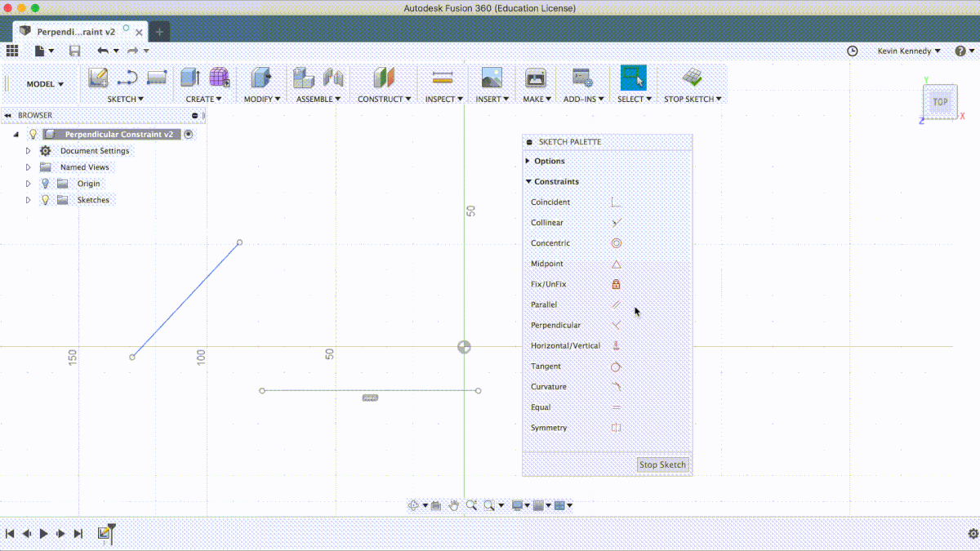Image resolution: width=980 pixels, height=551 pixels.
Task: Click the Make 3D print icon
Action: (535, 78)
